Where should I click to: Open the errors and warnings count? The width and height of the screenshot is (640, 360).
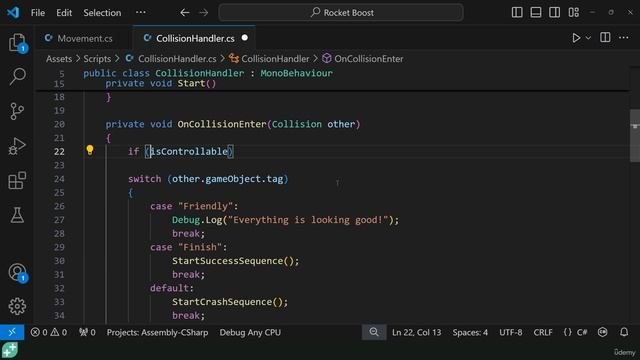click(x=49, y=332)
